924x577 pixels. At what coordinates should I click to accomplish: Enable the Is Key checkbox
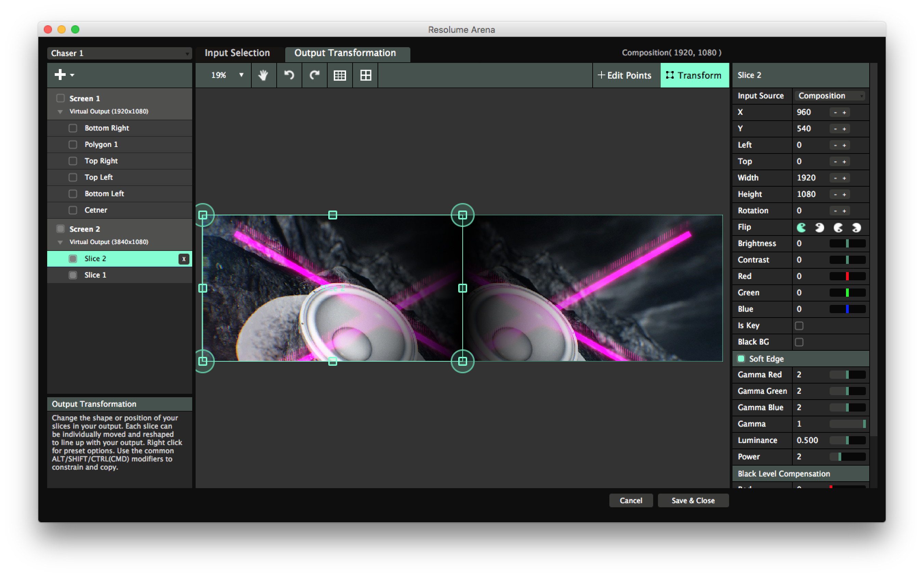[799, 325]
